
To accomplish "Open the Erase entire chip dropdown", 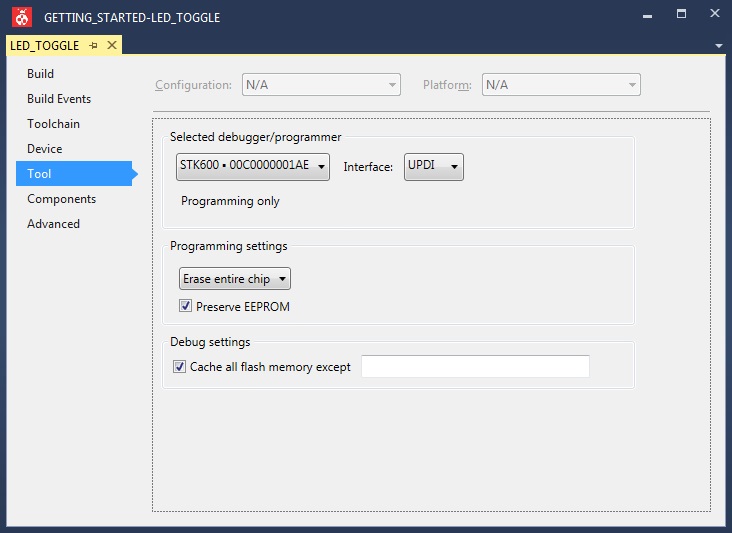I will 235,279.
